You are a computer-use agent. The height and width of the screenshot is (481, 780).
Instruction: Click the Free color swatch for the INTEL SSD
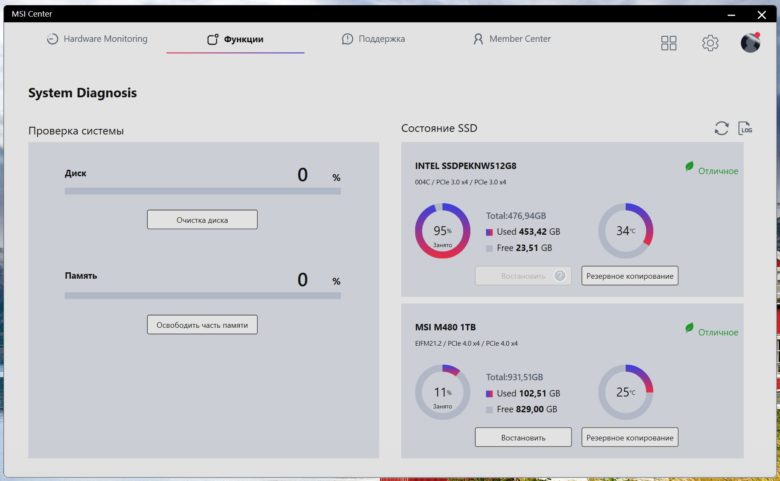[x=489, y=248]
